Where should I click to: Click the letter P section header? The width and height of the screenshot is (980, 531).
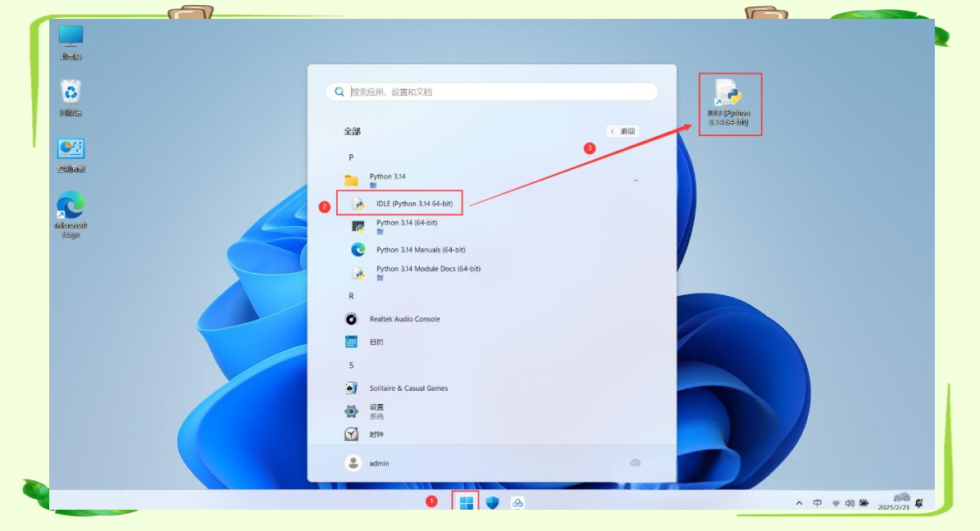pos(351,157)
